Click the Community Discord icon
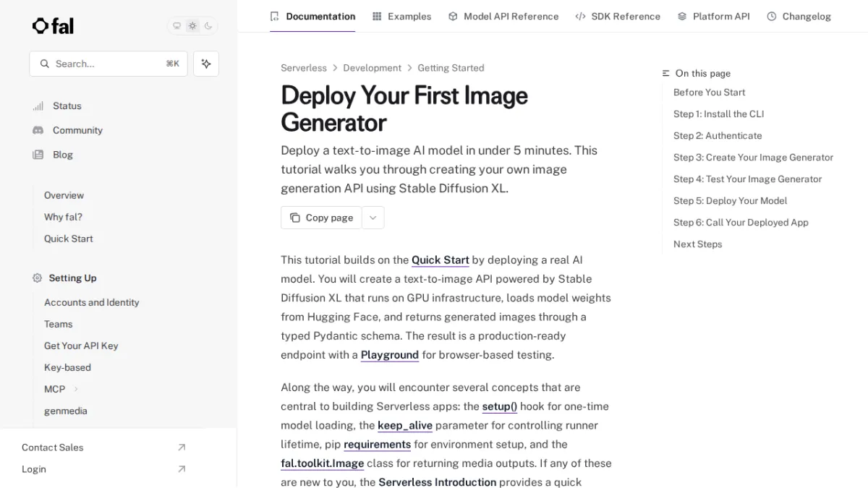 tap(38, 130)
